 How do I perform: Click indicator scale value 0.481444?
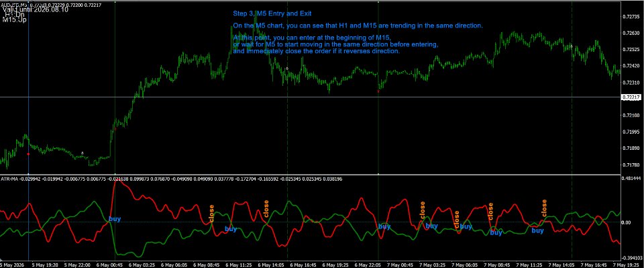coord(632,179)
